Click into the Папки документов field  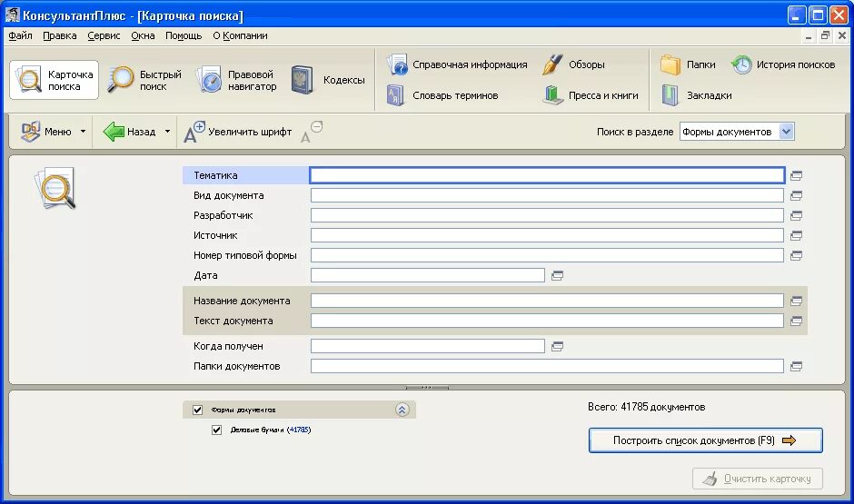[547, 366]
